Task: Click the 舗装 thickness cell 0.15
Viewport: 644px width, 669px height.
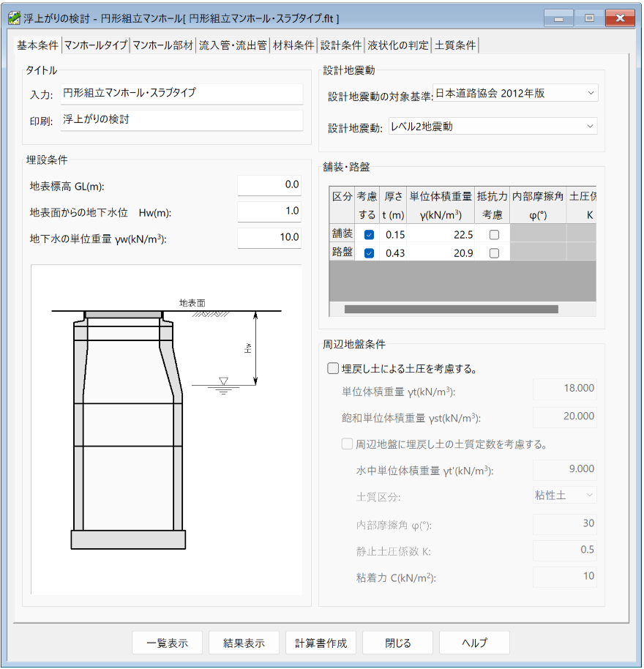Action: pyautogui.click(x=393, y=235)
